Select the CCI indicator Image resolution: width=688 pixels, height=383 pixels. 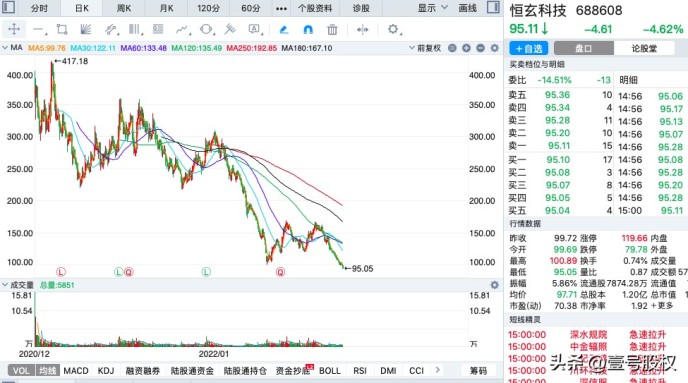pos(416,371)
